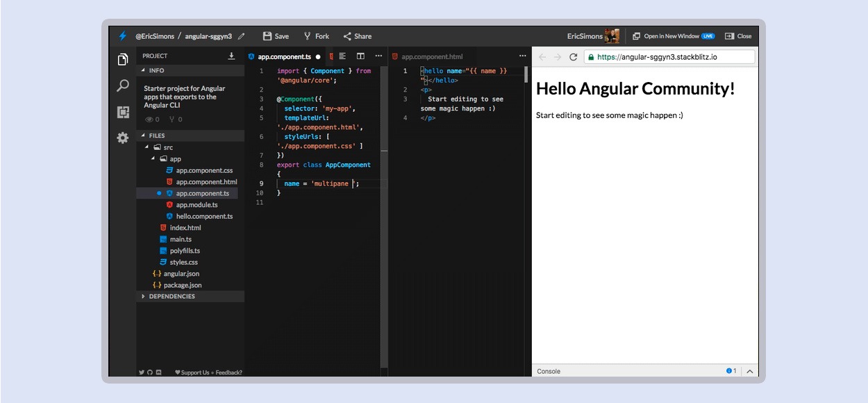Select the partially hidden HTML tab

coord(331,56)
